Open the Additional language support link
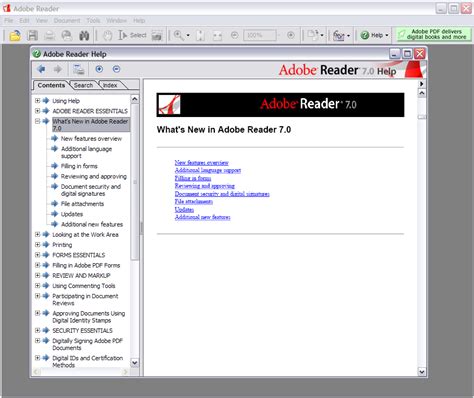The width and height of the screenshot is (474, 398). click(x=208, y=170)
